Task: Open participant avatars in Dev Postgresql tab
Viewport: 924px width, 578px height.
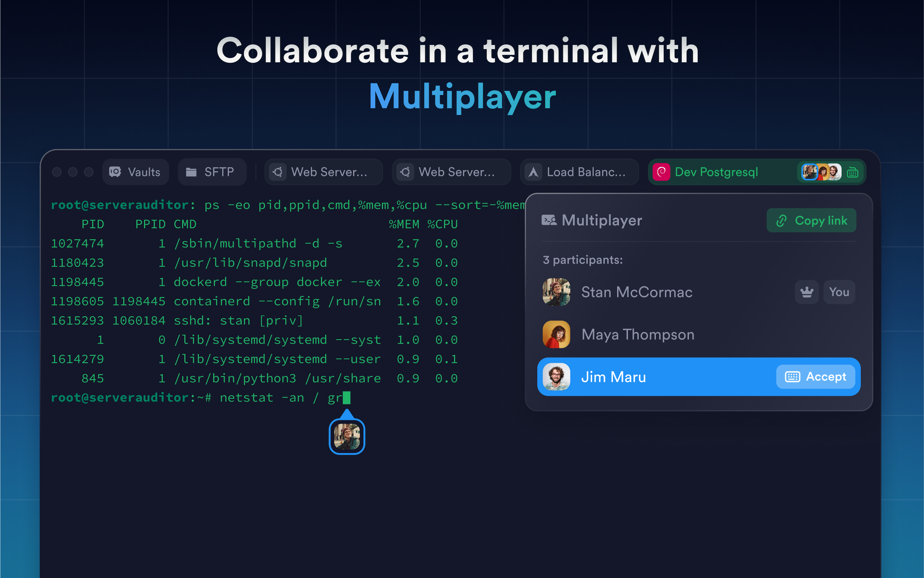Action: [821, 172]
